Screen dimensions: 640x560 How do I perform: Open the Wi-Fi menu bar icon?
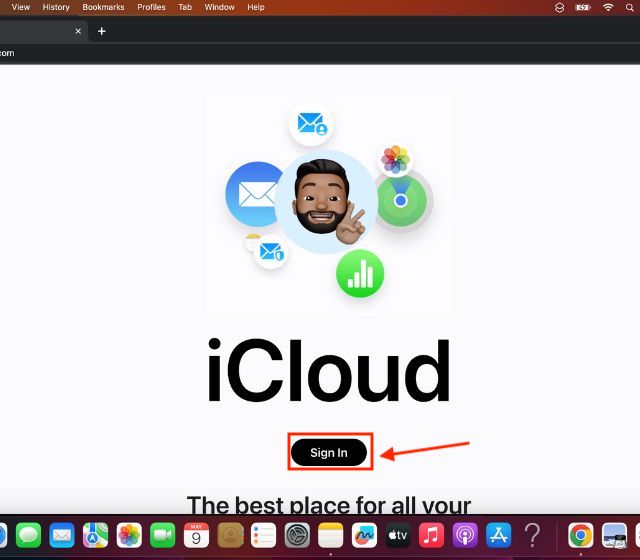608,7
